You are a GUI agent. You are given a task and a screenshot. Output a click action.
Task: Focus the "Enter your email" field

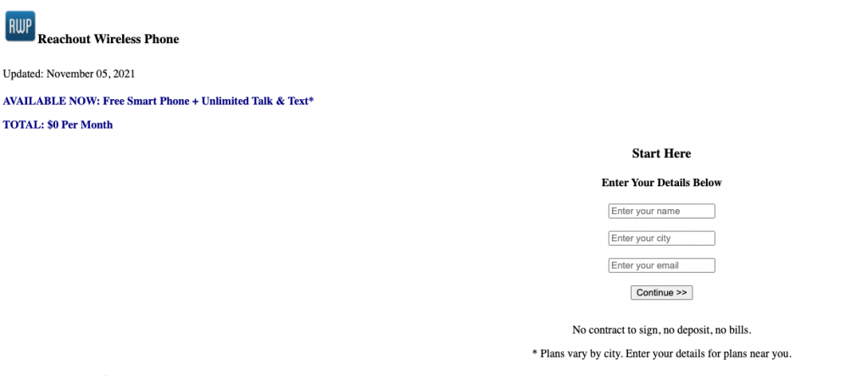[x=661, y=265]
